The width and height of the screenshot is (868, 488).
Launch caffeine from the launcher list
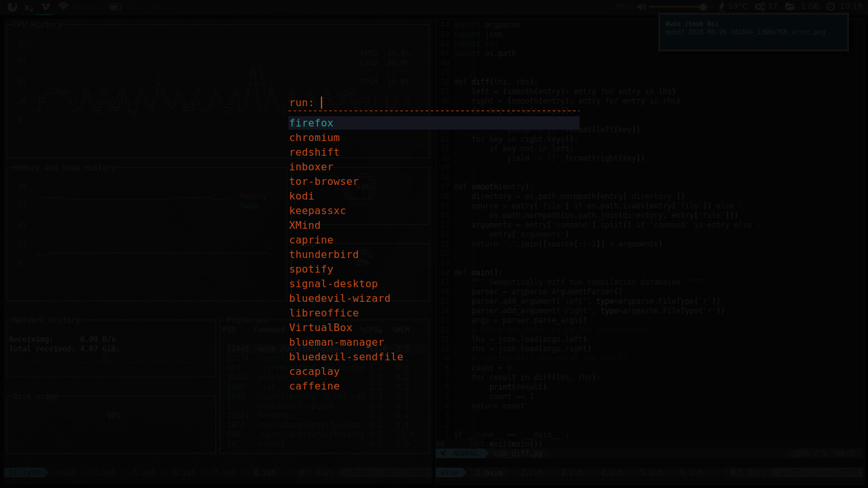tap(434, 386)
